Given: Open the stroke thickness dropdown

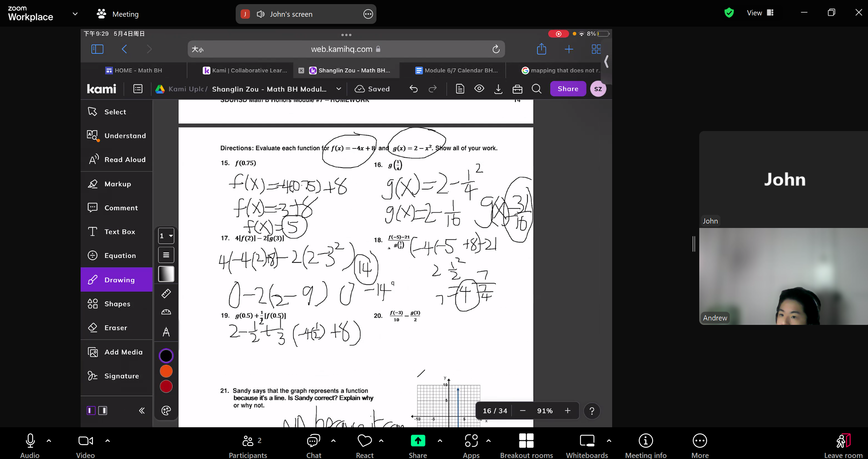Looking at the screenshot, I should tap(166, 236).
